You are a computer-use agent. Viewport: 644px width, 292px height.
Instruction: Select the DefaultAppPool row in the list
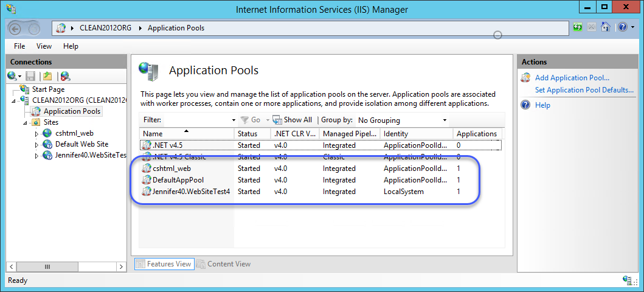pos(178,180)
